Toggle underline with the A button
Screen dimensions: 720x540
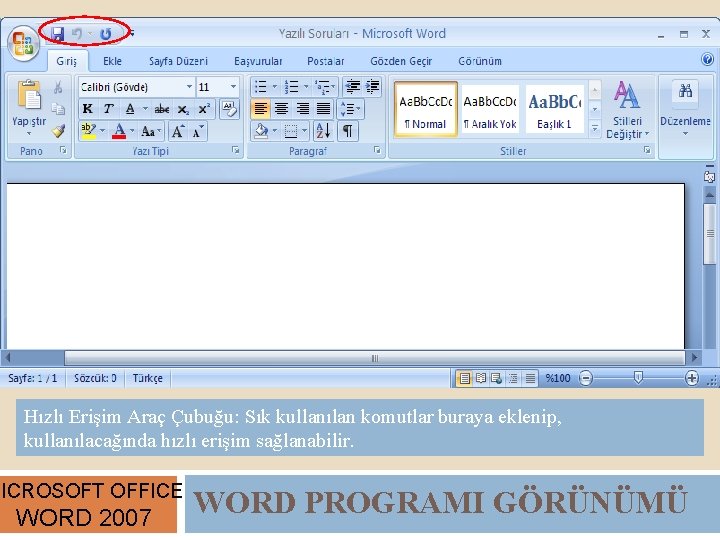pos(130,109)
